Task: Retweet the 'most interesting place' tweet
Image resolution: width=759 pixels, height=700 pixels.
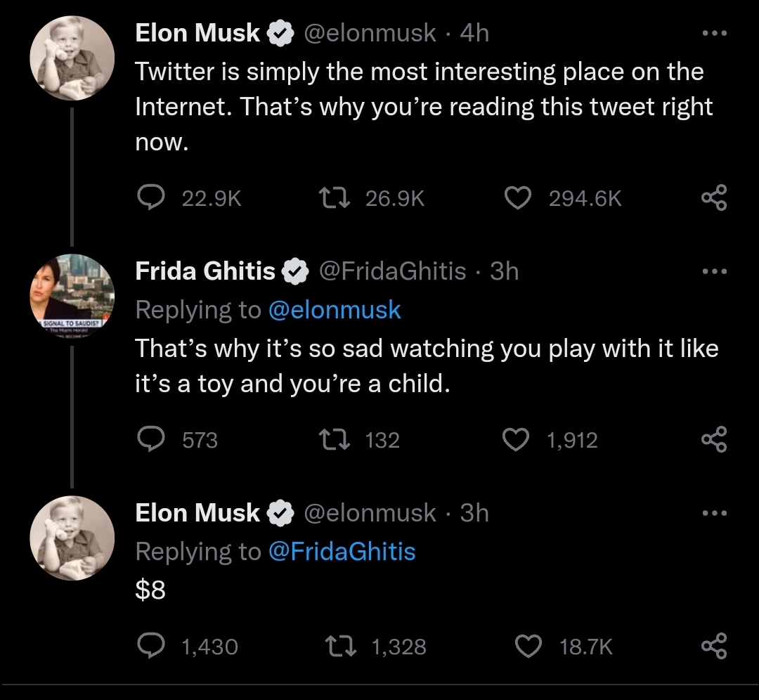Action: coord(336,199)
